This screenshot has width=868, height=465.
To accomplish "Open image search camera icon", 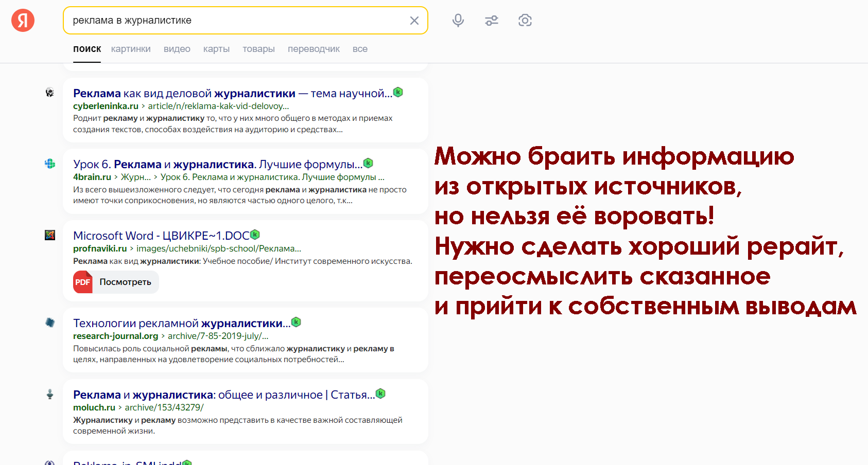I will tap(525, 21).
